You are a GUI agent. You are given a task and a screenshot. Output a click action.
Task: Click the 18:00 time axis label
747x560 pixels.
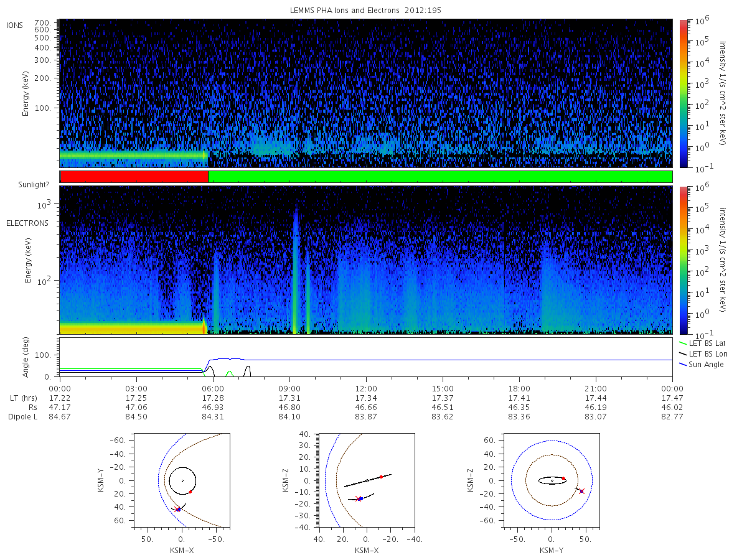[519, 388]
